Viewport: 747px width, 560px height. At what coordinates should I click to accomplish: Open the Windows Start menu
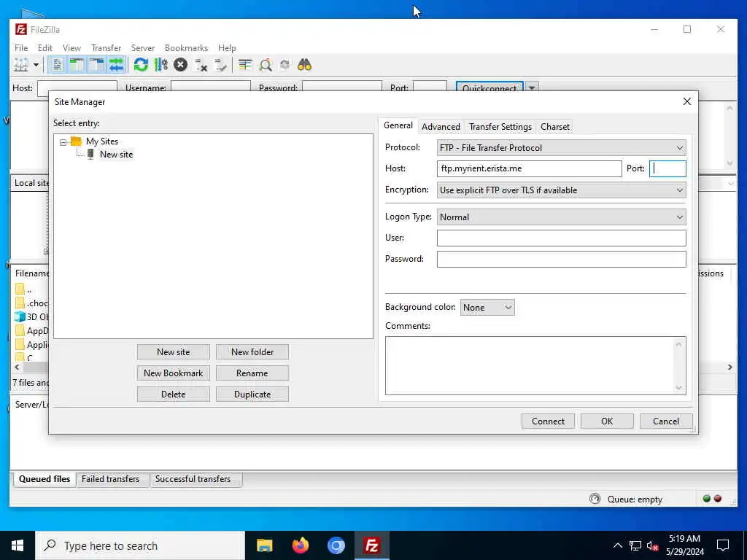point(18,545)
